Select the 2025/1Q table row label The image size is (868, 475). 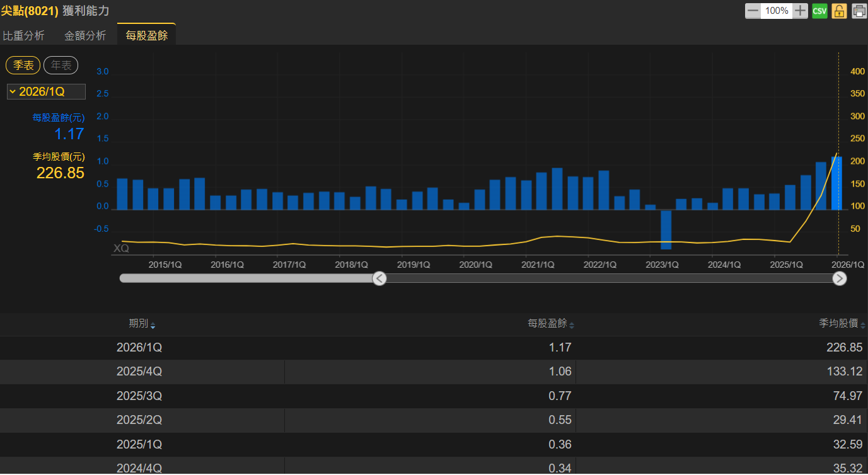coord(139,445)
